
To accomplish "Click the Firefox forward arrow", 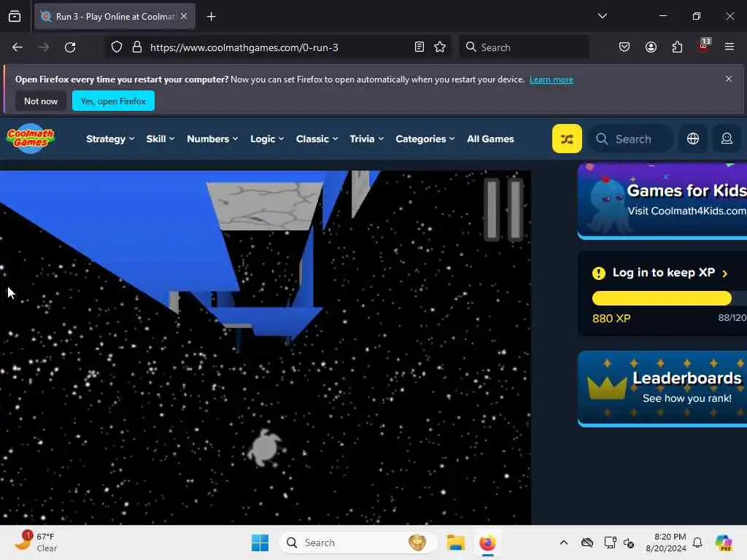I will pos(43,47).
